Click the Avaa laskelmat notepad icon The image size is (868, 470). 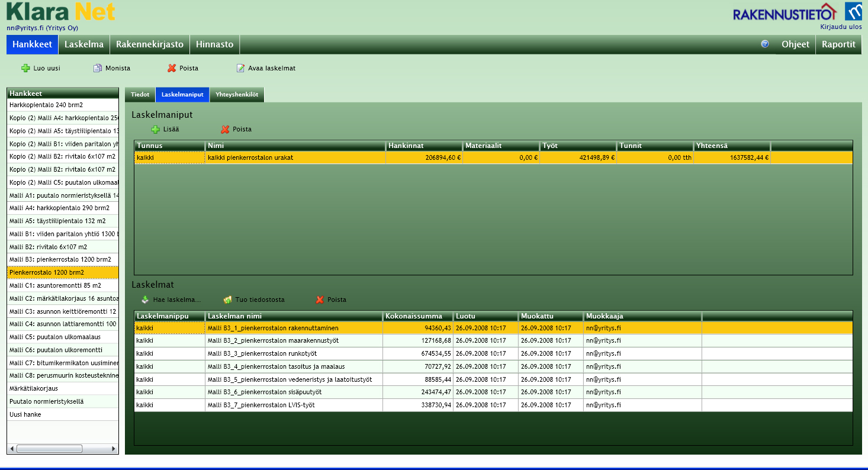pyautogui.click(x=240, y=68)
